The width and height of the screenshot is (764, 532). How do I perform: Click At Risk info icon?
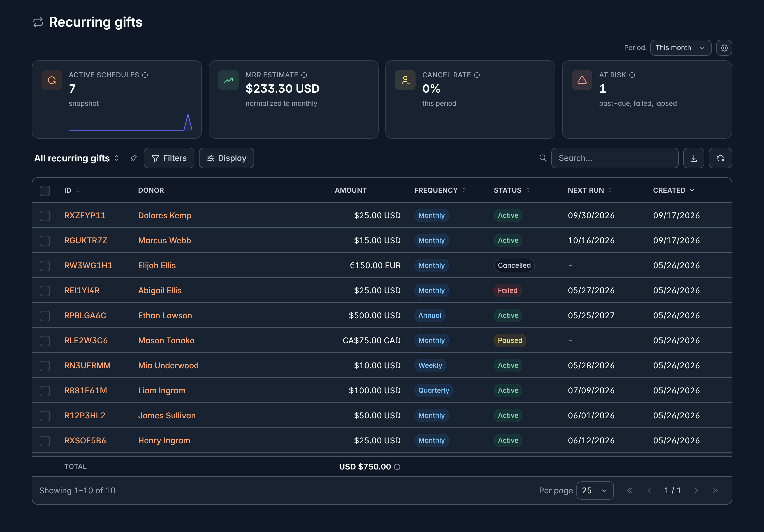[632, 75]
